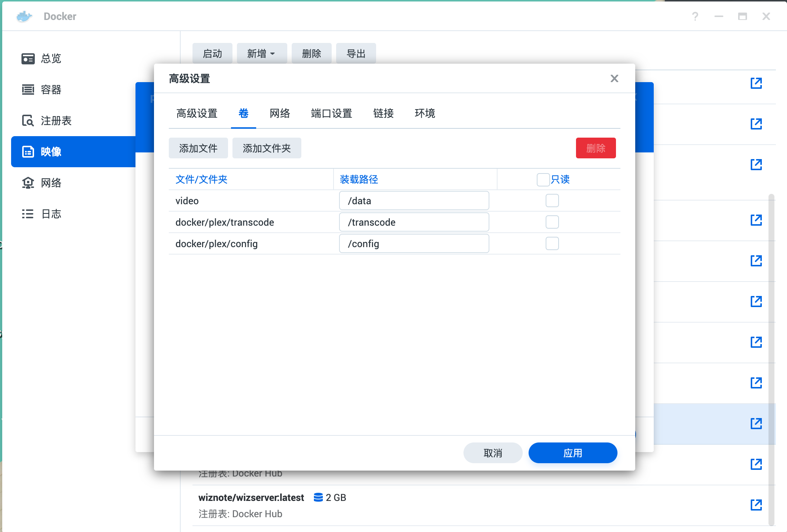The height and width of the screenshot is (532, 787).
Task: Click the external link icon on wiznote/wizserver row
Action: (756, 505)
